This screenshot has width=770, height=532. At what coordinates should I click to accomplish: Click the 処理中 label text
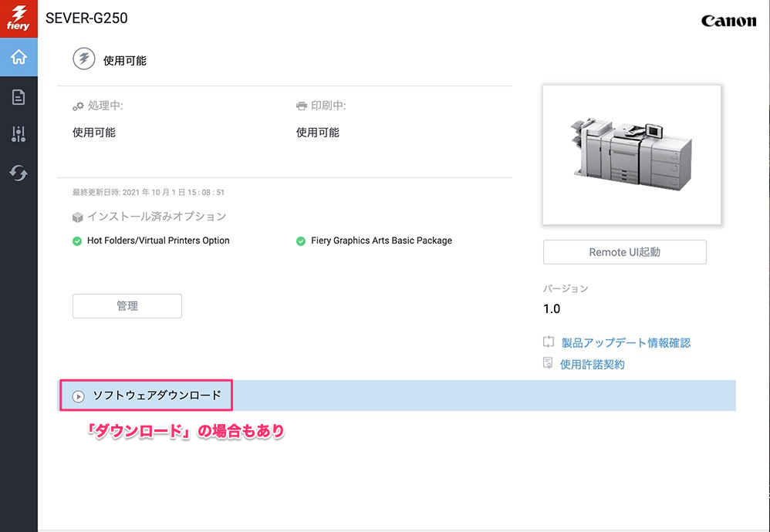[x=106, y=106]
